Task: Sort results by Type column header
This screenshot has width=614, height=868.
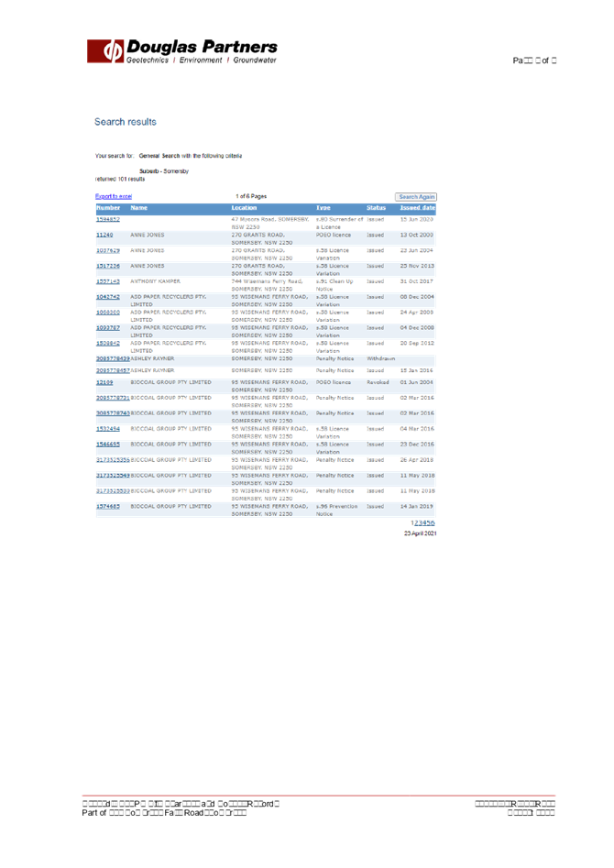Action: [323, 208]
